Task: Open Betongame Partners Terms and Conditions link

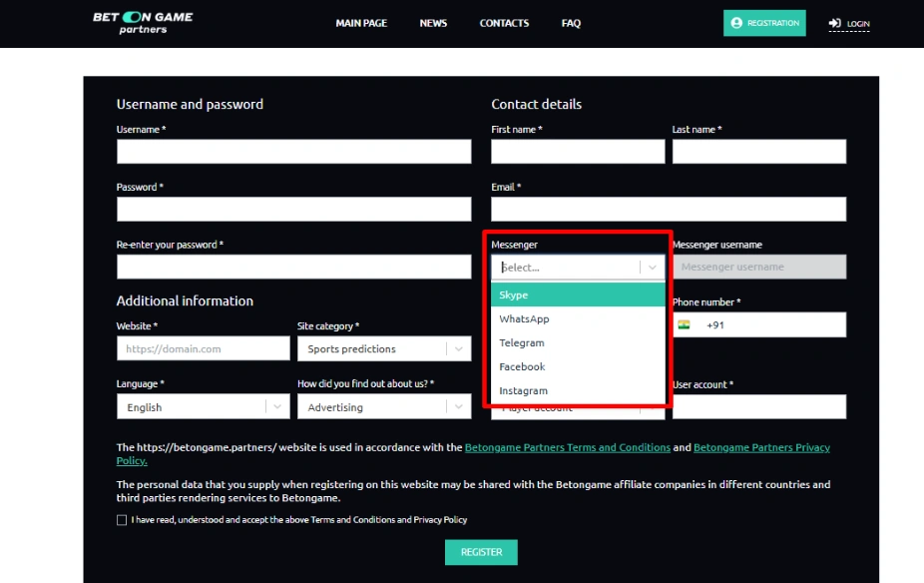Action: [567, 448]
